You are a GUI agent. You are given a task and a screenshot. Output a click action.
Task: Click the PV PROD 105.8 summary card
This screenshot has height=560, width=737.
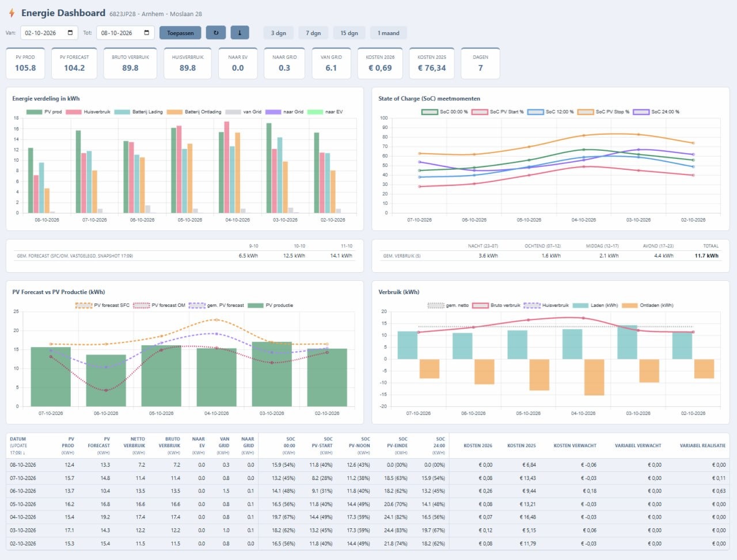click(25, 63)
